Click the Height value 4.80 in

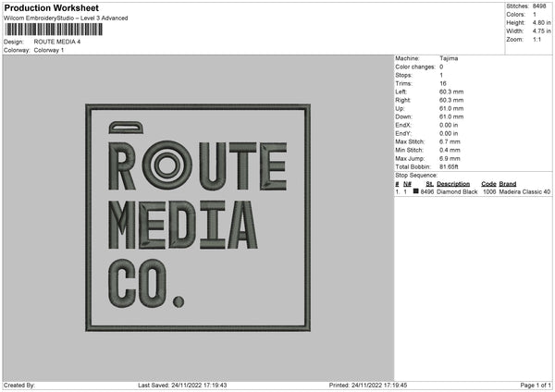[541, 22]
